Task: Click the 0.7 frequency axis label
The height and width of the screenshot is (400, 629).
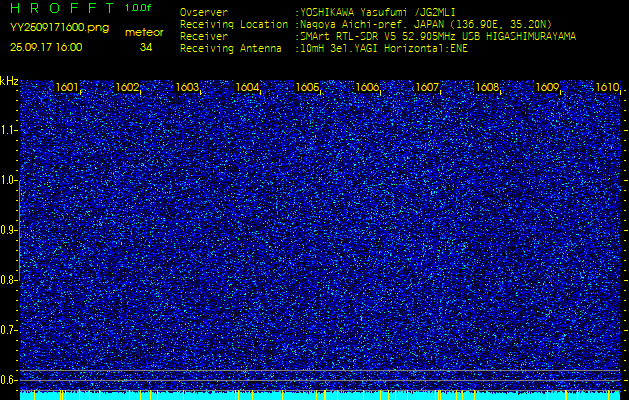Action: tap(8, 330)
